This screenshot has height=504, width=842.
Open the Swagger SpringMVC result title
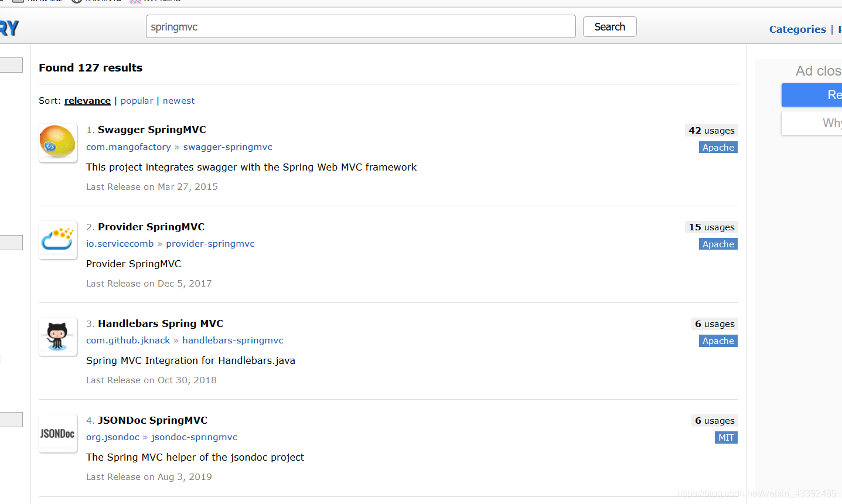pos(152,130)
